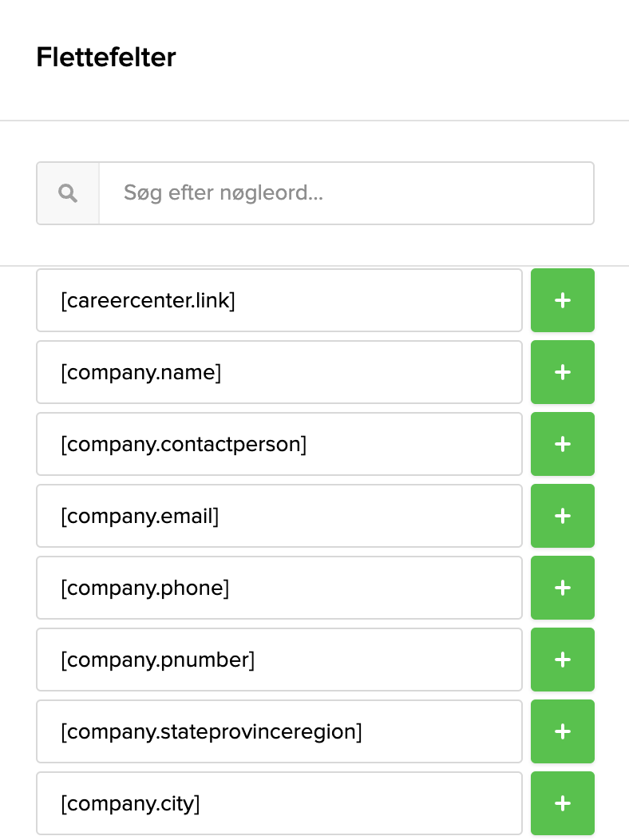Add the careercenter.link merge field
Screen dimensions: 629x840
562,300
